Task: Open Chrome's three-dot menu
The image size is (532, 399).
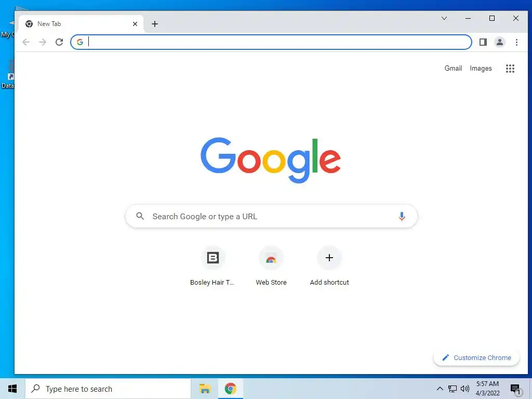Action: tap(516, 42)
